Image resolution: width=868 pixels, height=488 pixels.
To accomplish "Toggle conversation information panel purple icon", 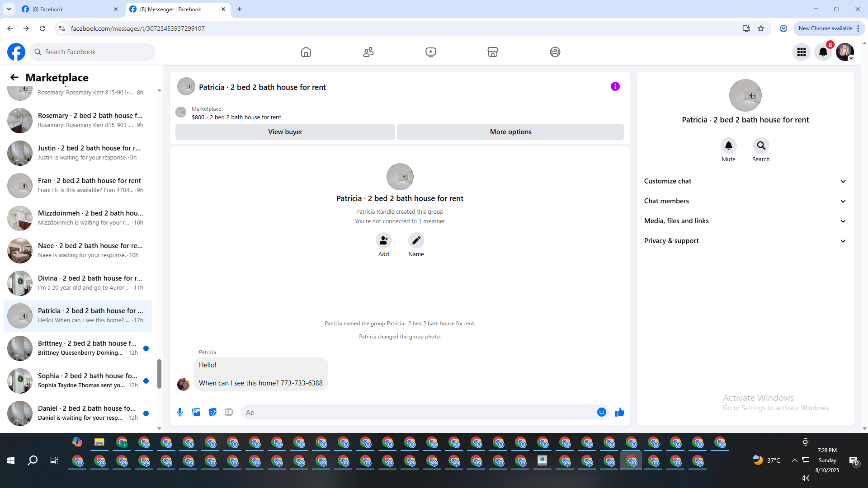I will 615,86.
